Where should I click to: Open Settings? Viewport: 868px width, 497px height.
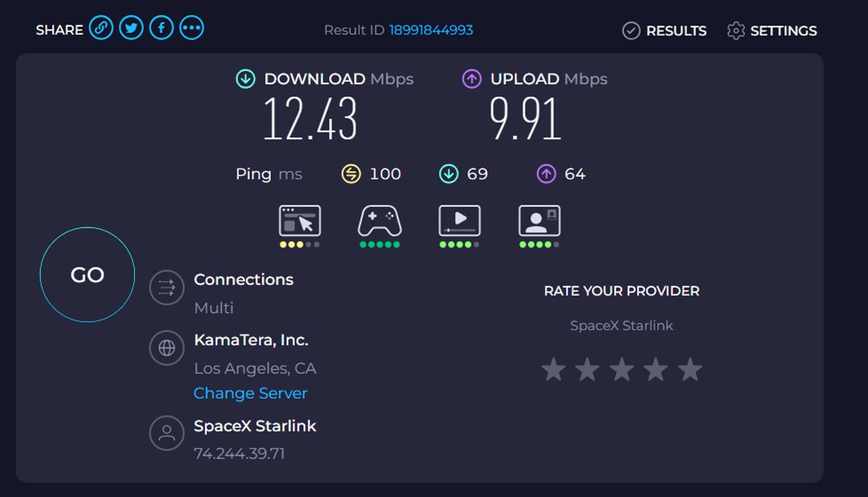click(x=772, y=31)
